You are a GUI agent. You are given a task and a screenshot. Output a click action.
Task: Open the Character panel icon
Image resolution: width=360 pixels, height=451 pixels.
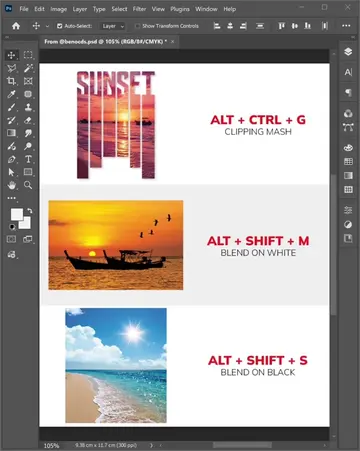click(348, 72)
